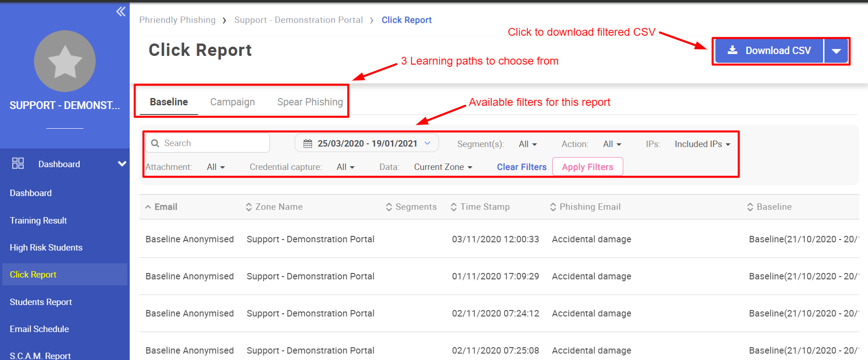
Task: Open S.C.A.M. Report in sidebar
Action: (40, 355)
